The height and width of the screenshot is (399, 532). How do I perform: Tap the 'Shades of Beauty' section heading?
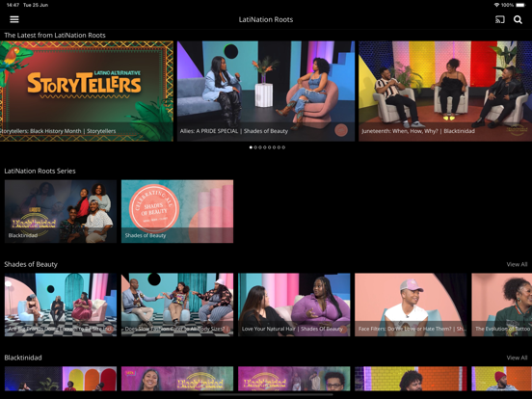tap(31, 264)
